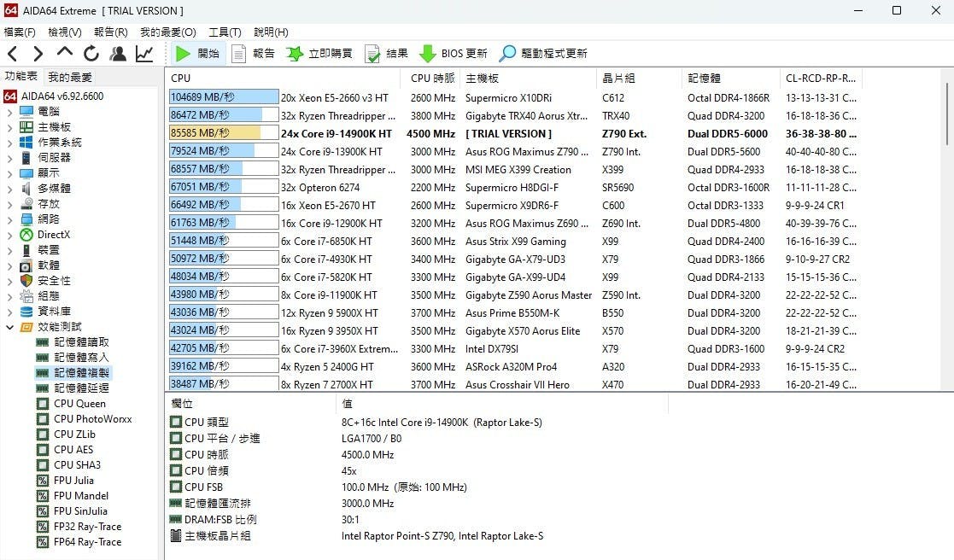Select the 軟體 software icon in tree
954x560 pixels.
pyautogui.click(x=26, y=265)
